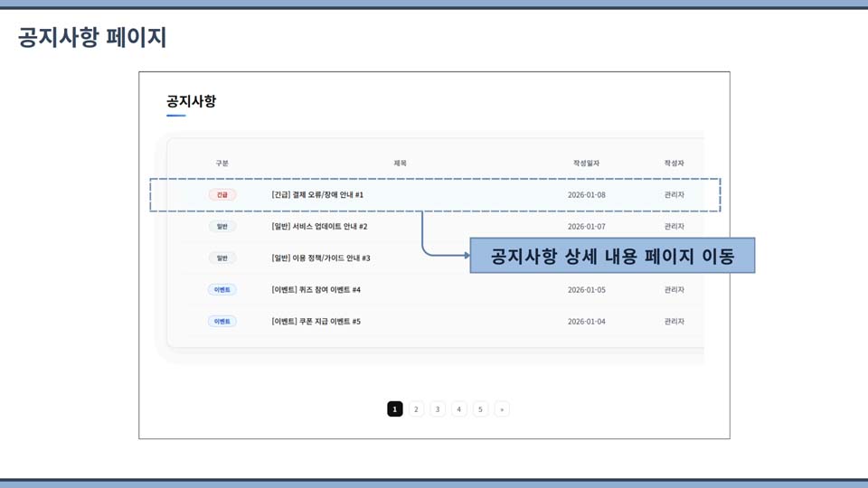Click 일반 badge in 이용 정책 row
The image size is (868, 488).
222,258
